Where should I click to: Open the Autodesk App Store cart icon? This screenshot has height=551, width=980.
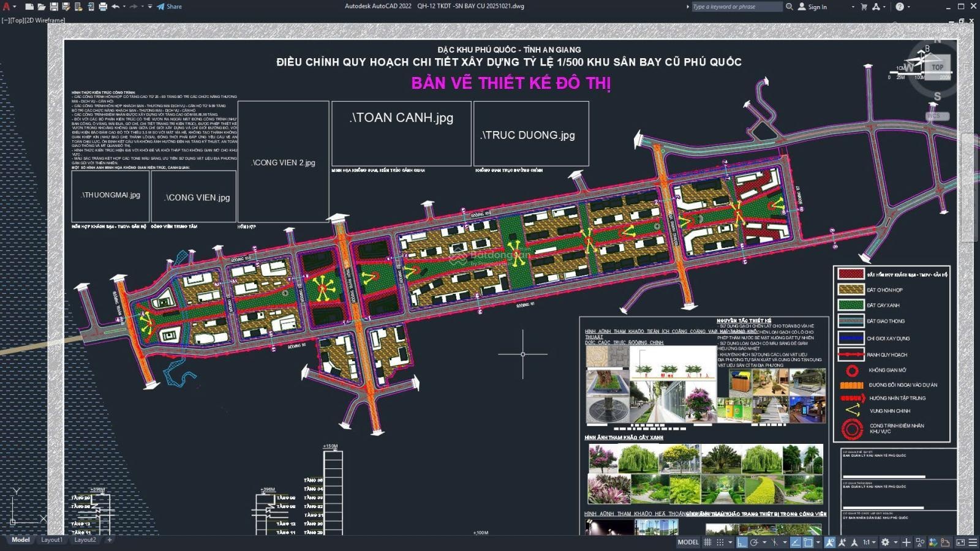[864, 7]
